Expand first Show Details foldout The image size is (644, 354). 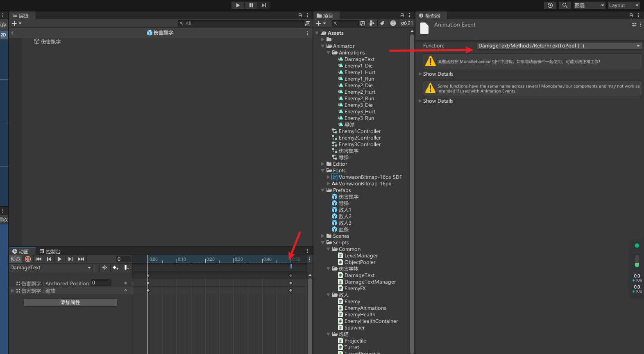420,74
